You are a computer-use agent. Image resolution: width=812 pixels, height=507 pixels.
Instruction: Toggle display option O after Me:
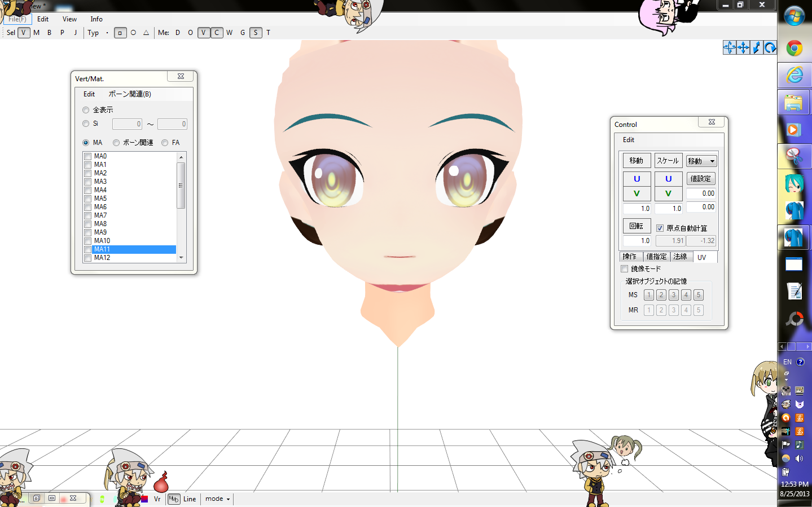(x=191, y=33)
